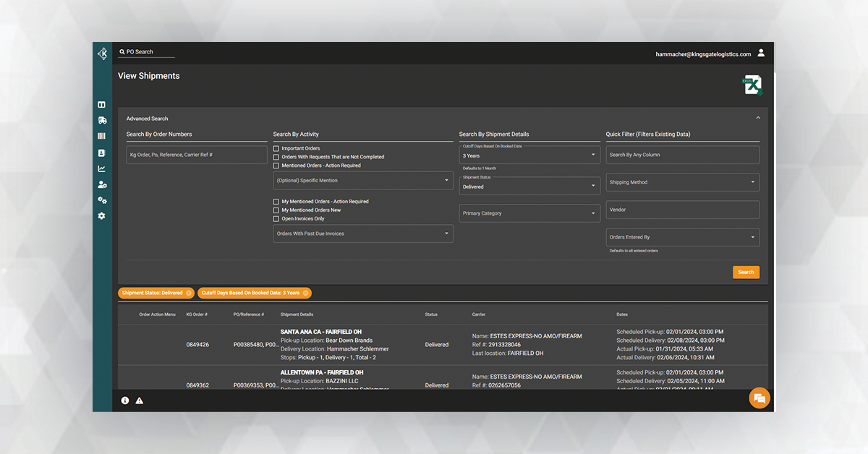Click the Carrier column header
Screen dimensions: 868x454
click(x=479, y=314)
